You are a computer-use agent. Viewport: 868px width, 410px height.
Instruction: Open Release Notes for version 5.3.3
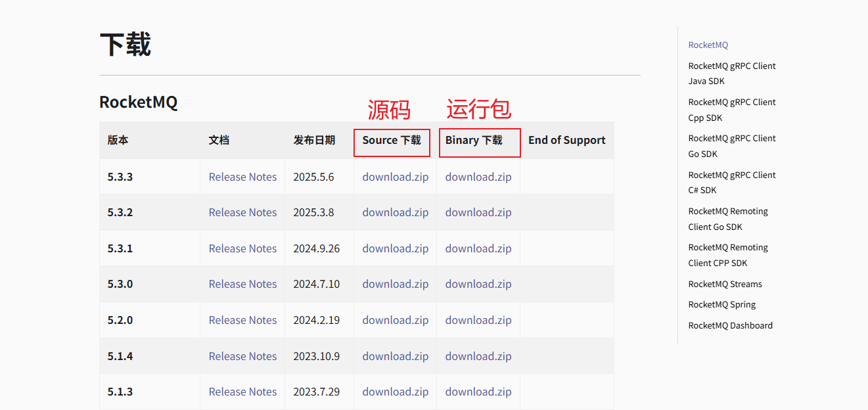click(x=242, y=177)
